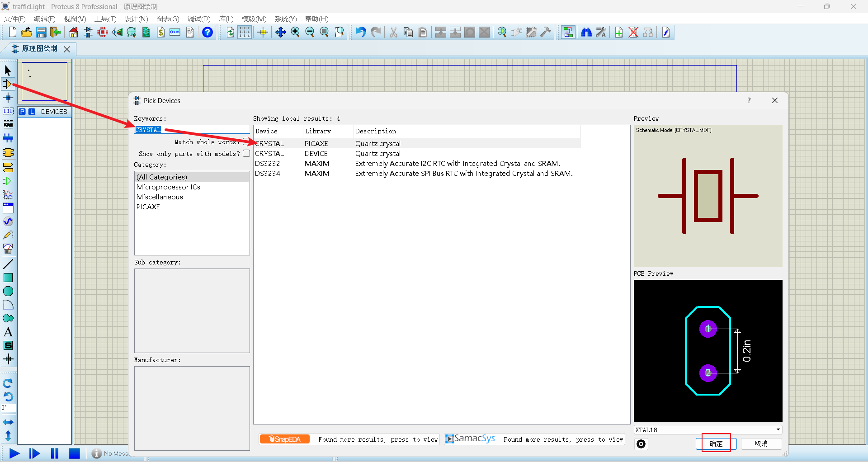Screen dimensions: 868x462
Task: Open PCB layout chip icon
Action: click(103, 32)
